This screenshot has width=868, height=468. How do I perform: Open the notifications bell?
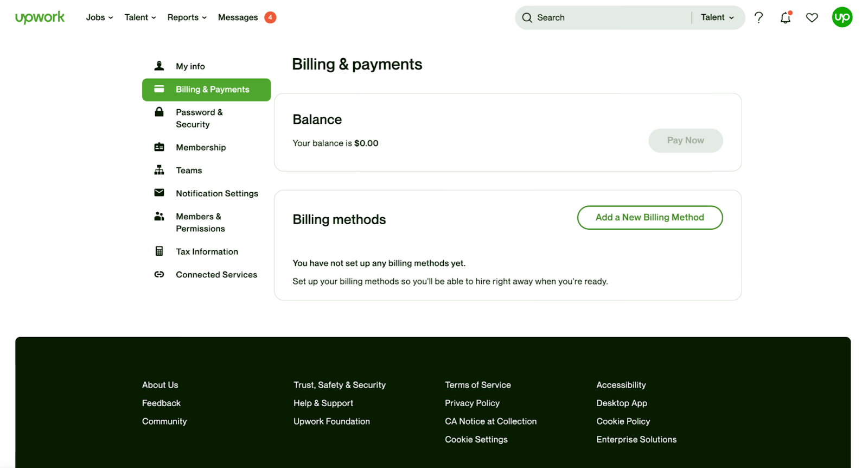tap(785, 18)
